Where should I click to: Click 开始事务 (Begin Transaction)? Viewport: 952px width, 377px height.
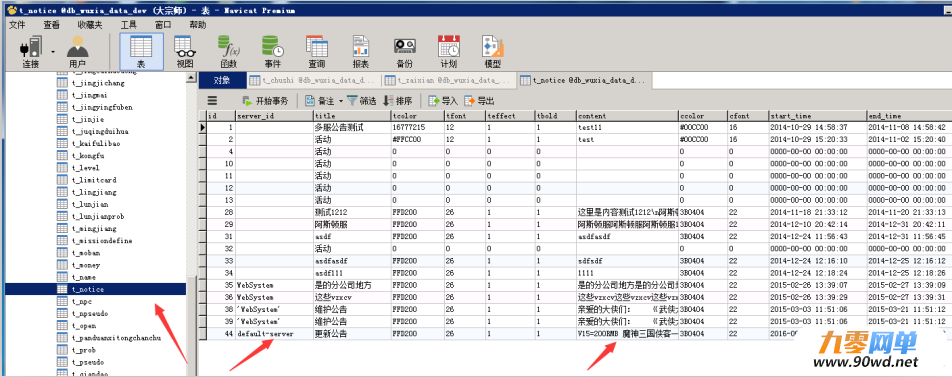pyautogui.click(x=265, y=101)
